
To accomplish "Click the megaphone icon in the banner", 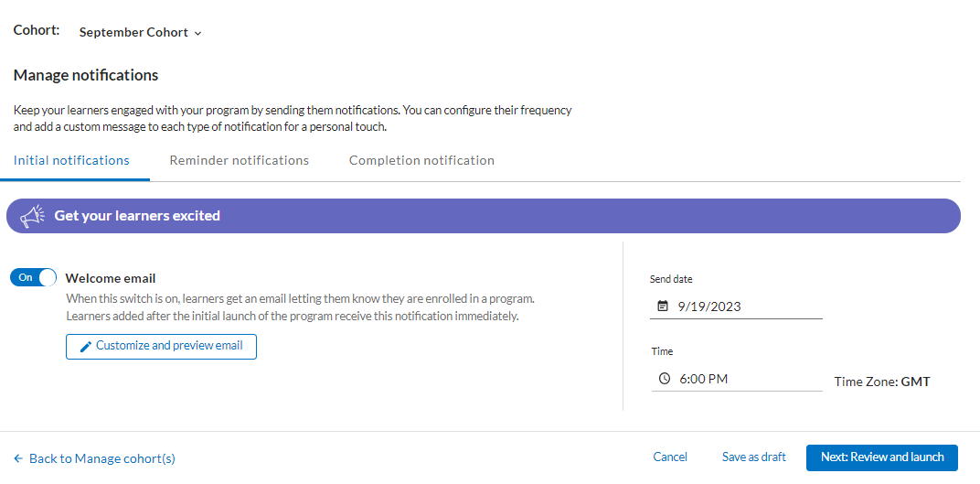I will 32,216.
